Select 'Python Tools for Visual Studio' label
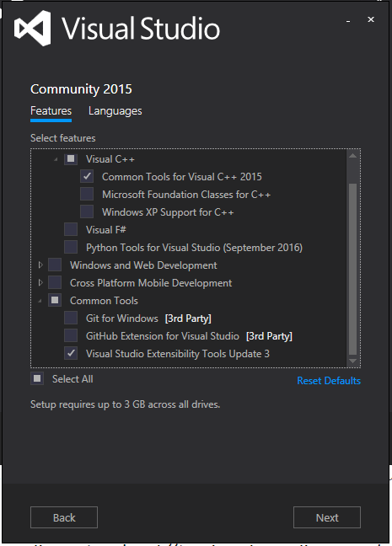 (x=194, y=248)
